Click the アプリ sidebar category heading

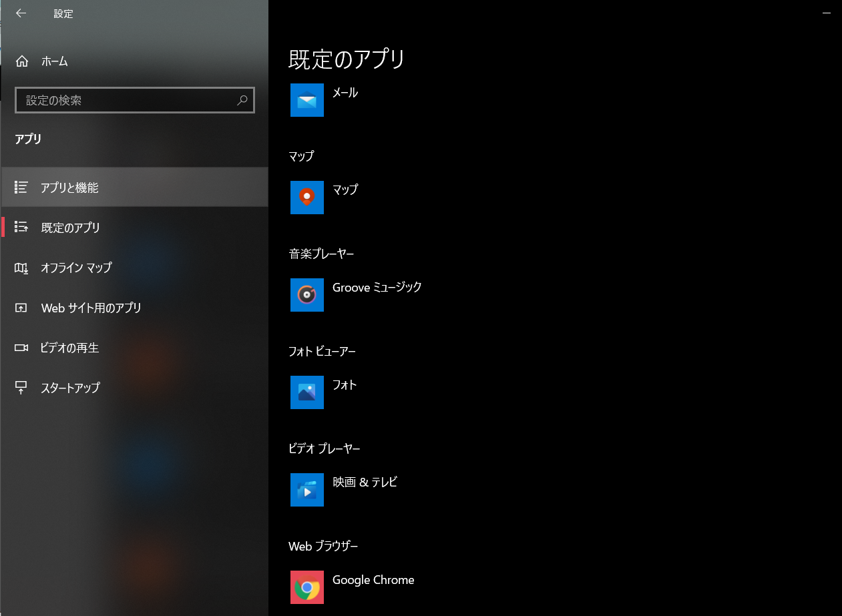(28, 139)
